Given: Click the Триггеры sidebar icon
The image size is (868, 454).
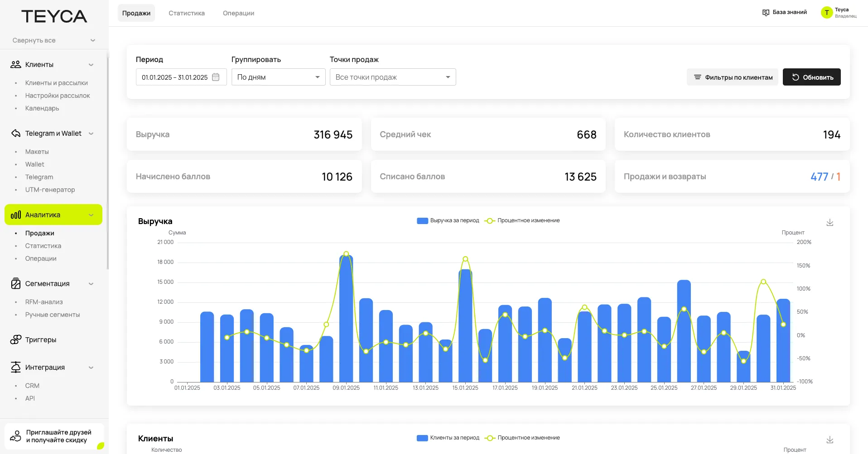Looking at the screenshot, I should 16,339.
